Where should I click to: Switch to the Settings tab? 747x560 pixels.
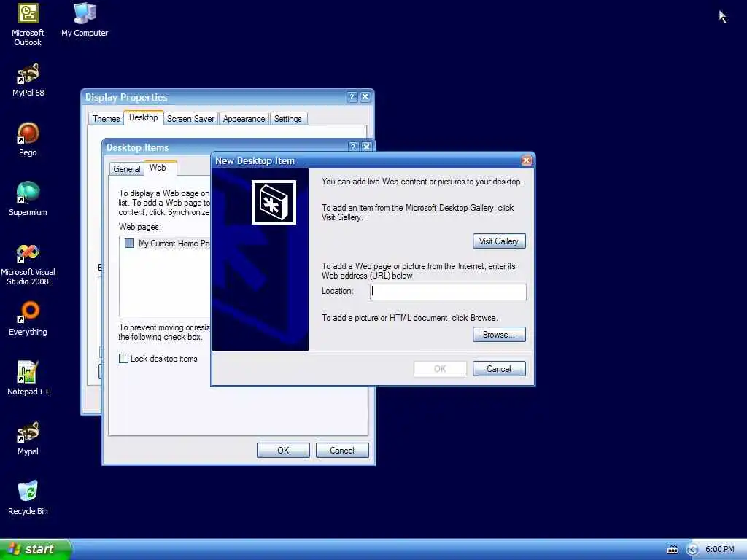coord(287,119)
